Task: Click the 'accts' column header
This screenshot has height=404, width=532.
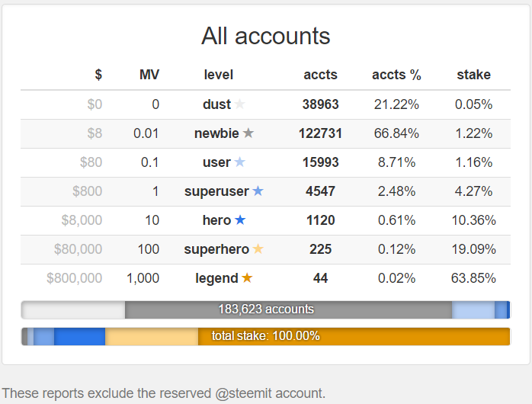Action: click(320, 75)
